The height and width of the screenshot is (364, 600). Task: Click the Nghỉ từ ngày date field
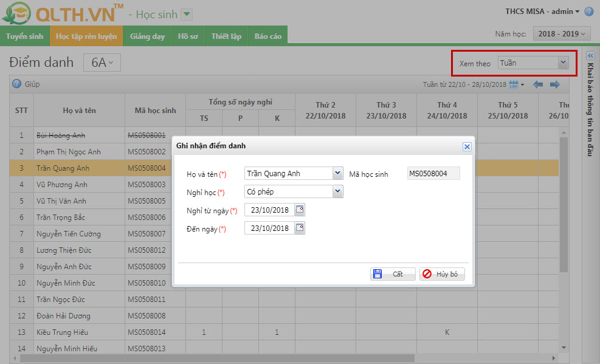269,210
